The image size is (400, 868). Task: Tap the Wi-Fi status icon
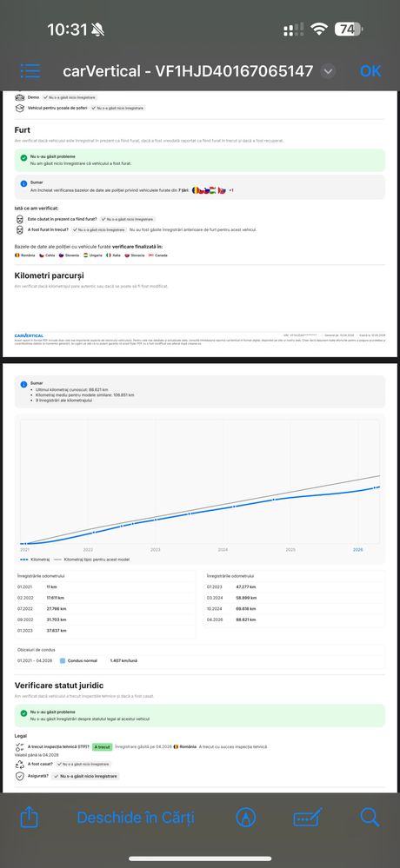pyautogui.click(x=319, y=30)
